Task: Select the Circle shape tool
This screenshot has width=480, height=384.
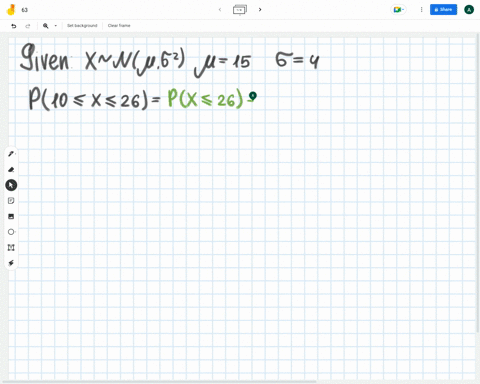Action: [x=11, y=232]
